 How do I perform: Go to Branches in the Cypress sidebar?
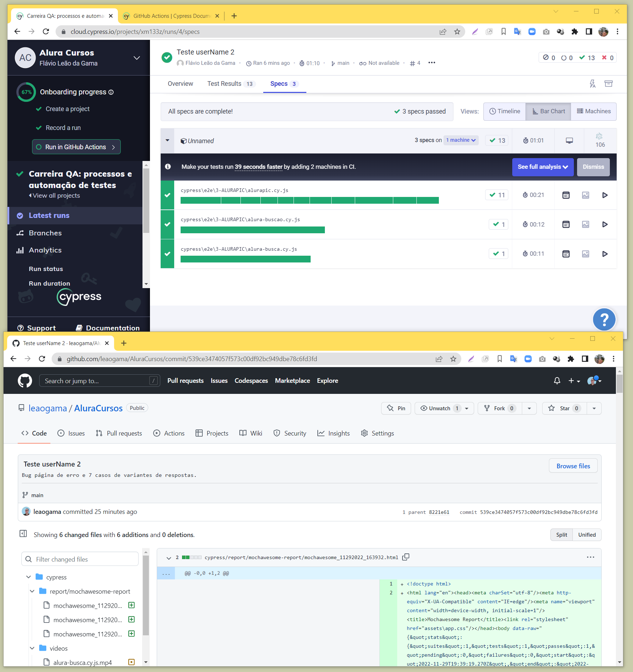pyautogui.click(x=45, y=233)
